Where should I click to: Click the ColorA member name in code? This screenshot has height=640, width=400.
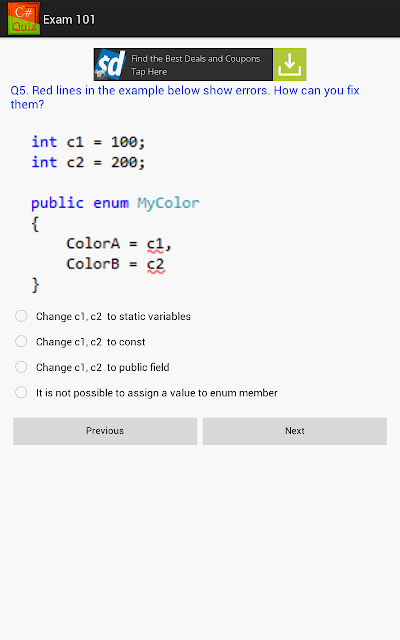93,244
